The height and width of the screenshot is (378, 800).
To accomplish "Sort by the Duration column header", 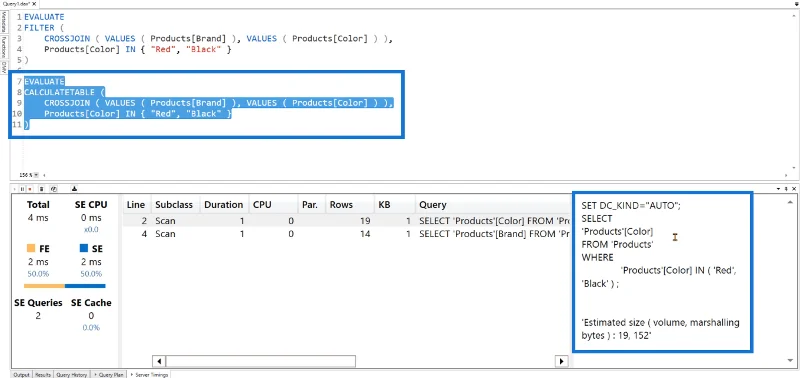I will click(224, 205).
